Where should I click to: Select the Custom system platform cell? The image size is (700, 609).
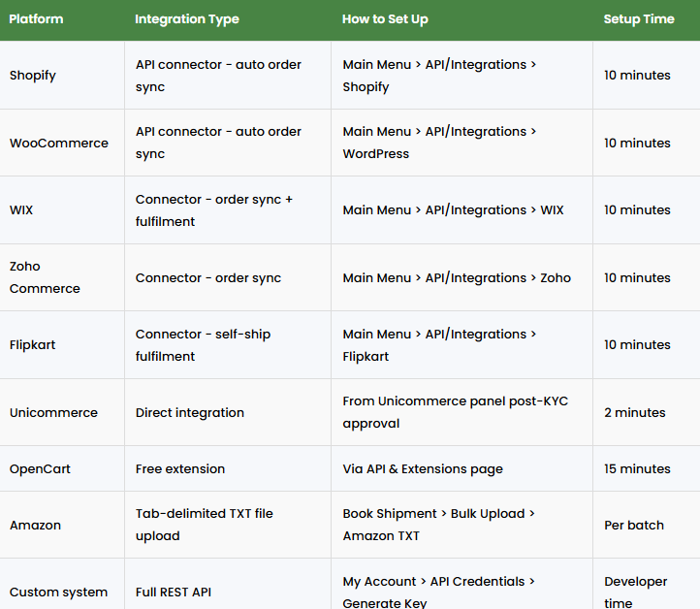[x=62, y=584]
